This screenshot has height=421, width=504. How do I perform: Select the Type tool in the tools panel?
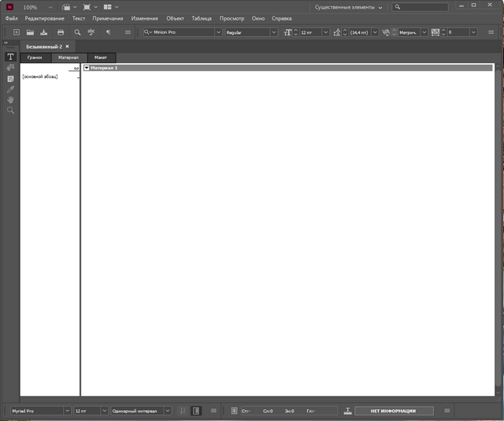pos(10,57)
